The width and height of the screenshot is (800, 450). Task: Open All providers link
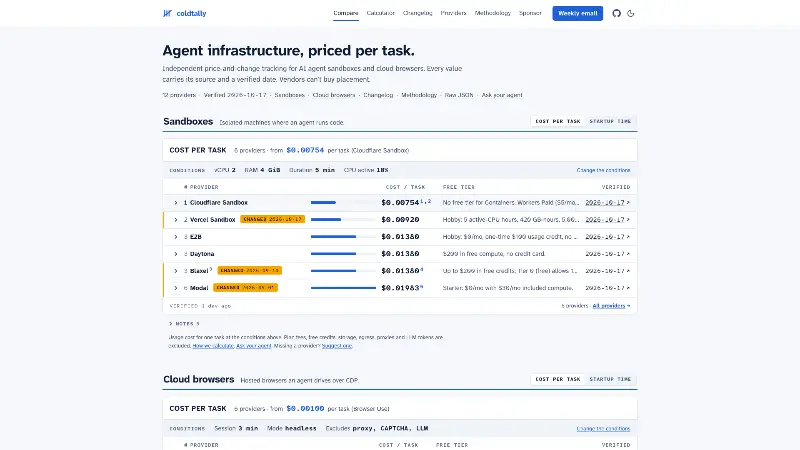coord(611,306)
